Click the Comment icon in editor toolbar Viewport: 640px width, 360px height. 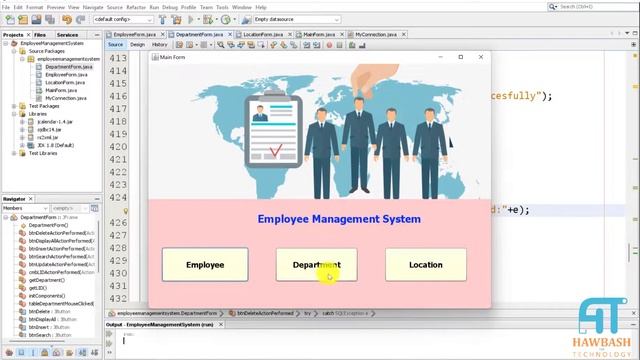(352, 45)
